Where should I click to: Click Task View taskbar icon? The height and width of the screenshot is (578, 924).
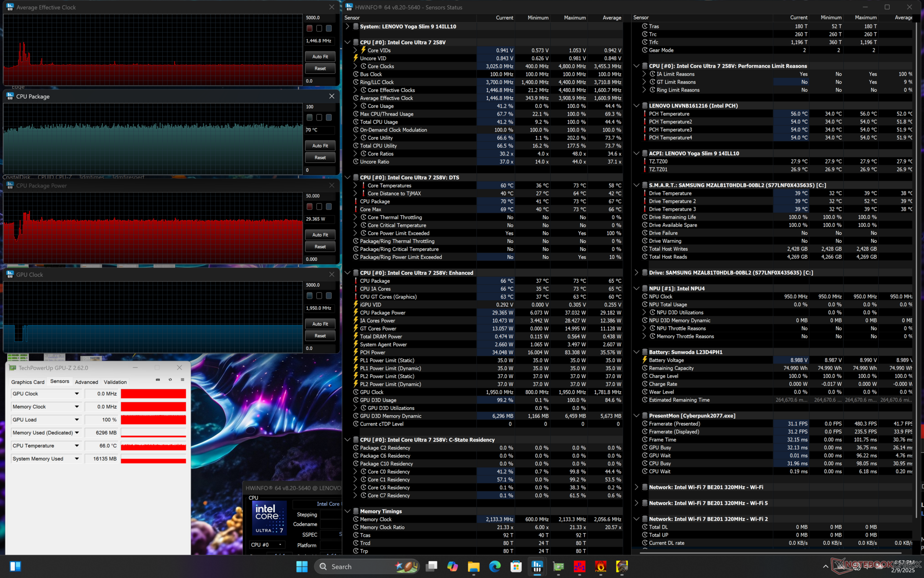431,566
